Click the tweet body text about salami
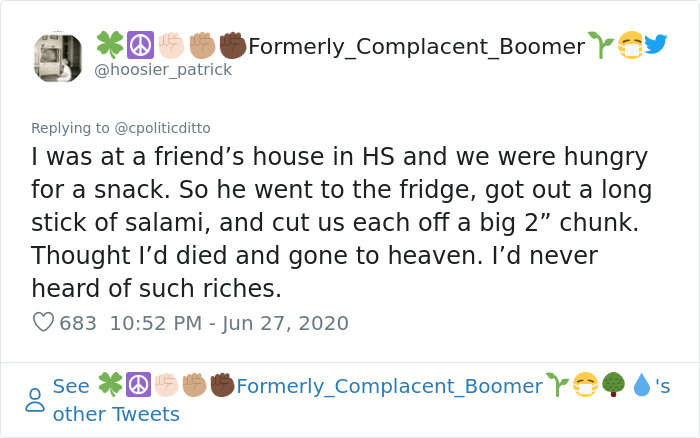Viewport: 700px width, 438px height. tap(342, 222)
